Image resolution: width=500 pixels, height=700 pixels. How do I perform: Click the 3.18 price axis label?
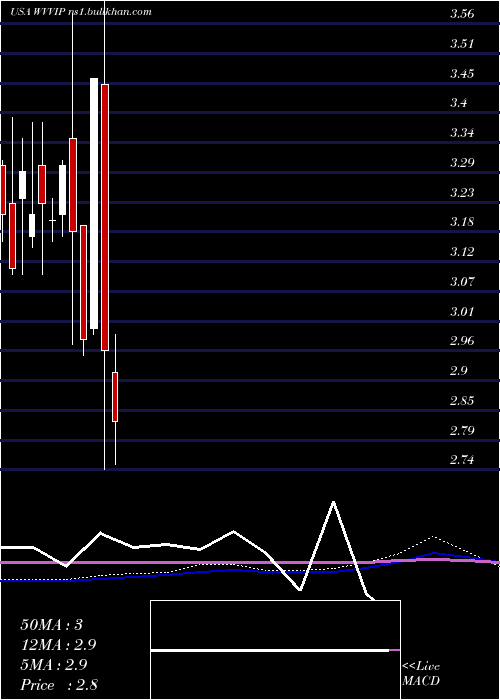click(462, 222)
